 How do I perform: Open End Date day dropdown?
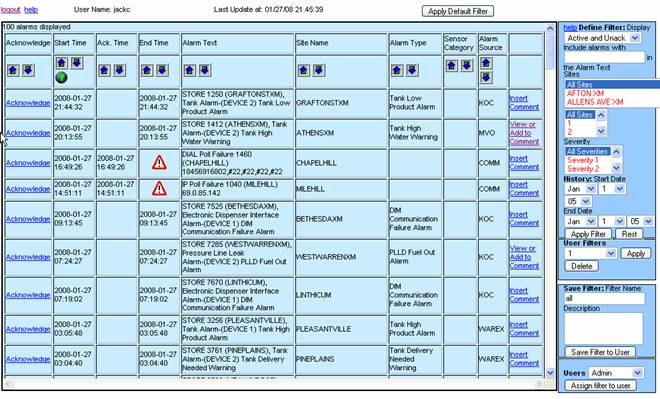click(612, 221)
